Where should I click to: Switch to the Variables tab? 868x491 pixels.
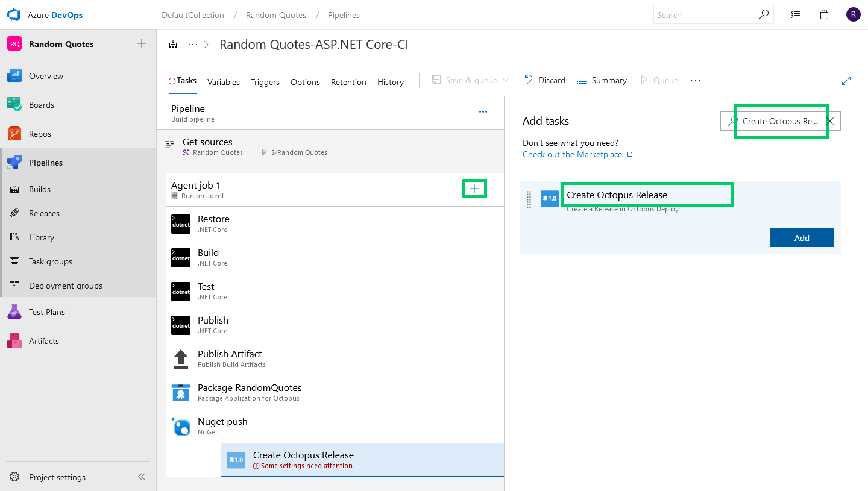click(x=224, y=82)
